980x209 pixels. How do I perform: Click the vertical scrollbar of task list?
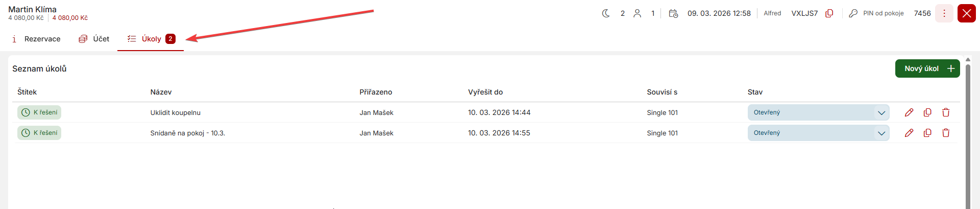point(968,133)
